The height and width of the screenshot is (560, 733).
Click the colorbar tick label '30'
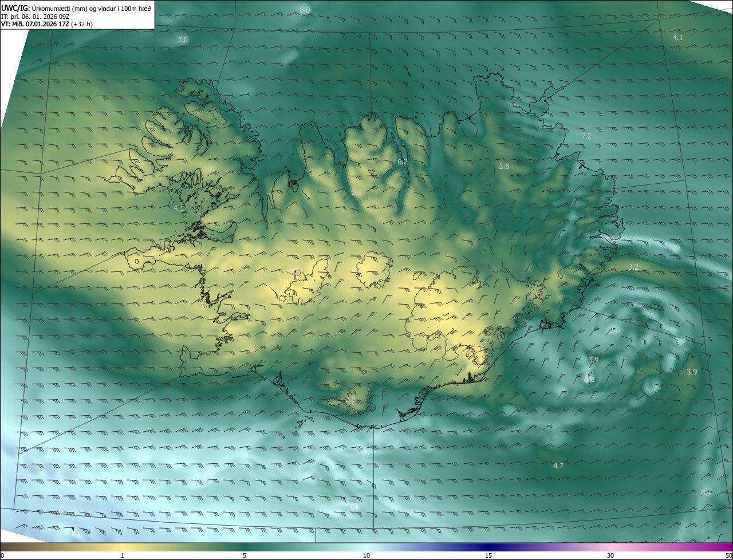pyautogui.click(x=610, y=555)
